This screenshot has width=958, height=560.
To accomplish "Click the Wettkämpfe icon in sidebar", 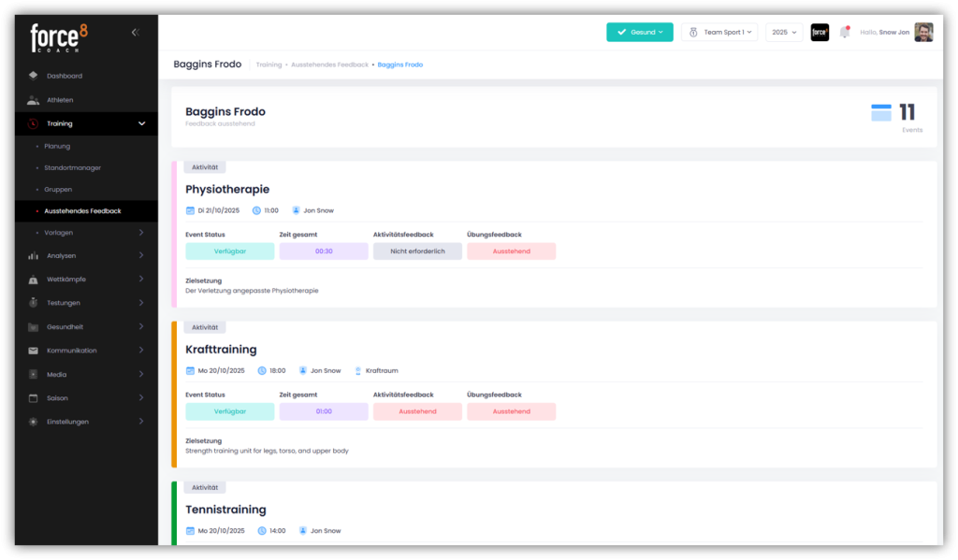I will coord(34,279).
